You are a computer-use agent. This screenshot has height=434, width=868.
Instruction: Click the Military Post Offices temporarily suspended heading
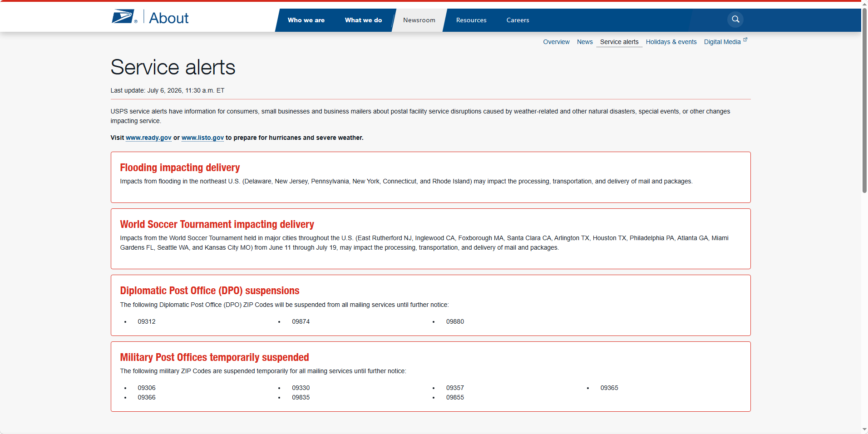tap(214, 357)
